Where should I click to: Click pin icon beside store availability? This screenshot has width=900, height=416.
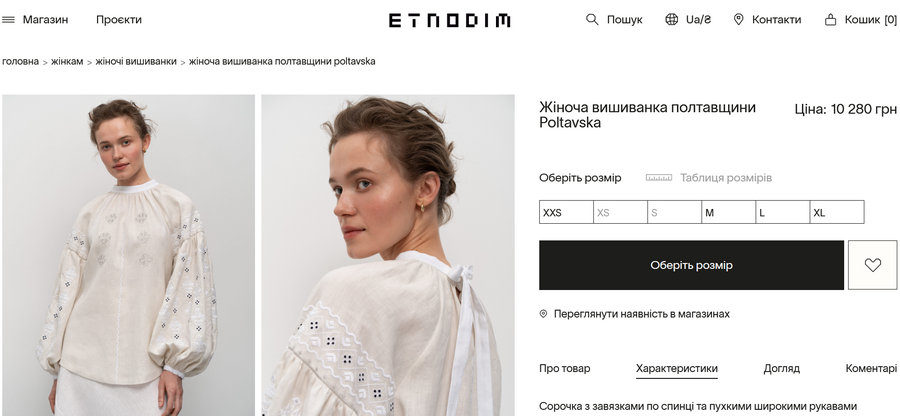544,314
